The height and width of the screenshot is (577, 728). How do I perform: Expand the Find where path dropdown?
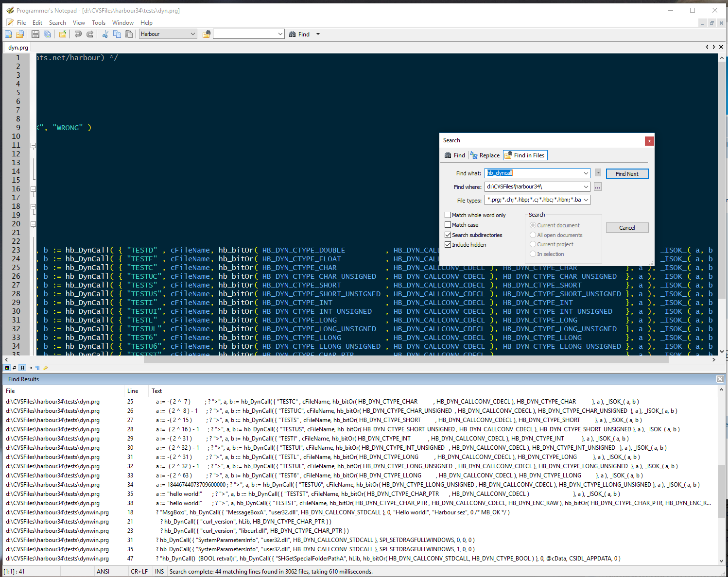[586, 187]
